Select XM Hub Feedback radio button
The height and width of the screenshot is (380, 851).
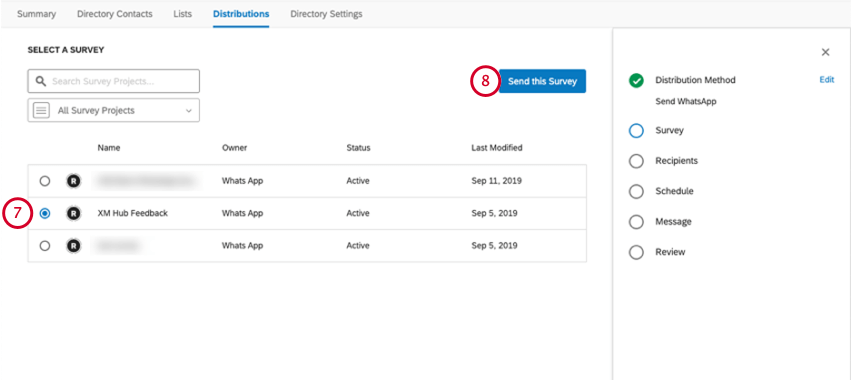[45, 213]
